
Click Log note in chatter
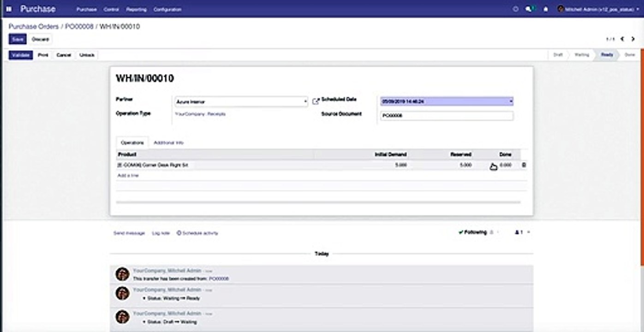(x=161, y=233)
